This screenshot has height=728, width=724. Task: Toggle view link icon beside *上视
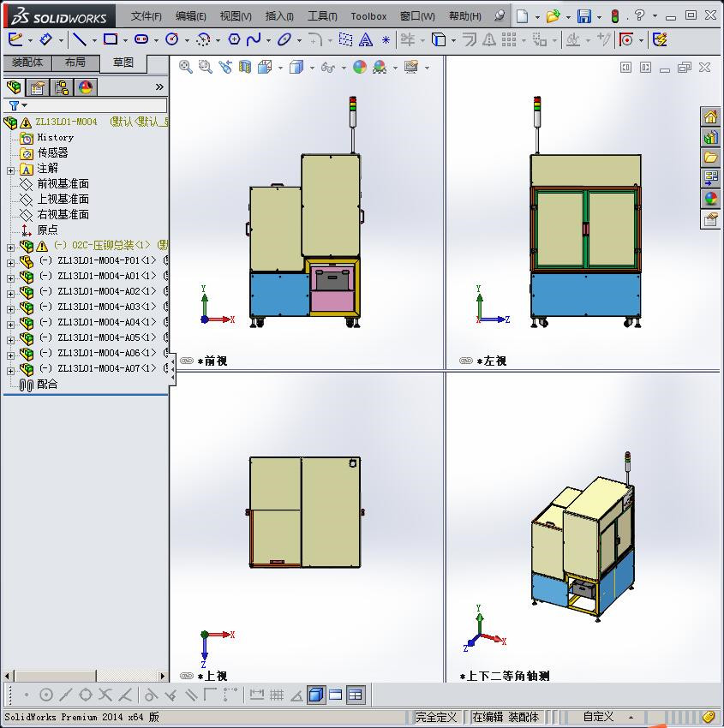[187, 676]
